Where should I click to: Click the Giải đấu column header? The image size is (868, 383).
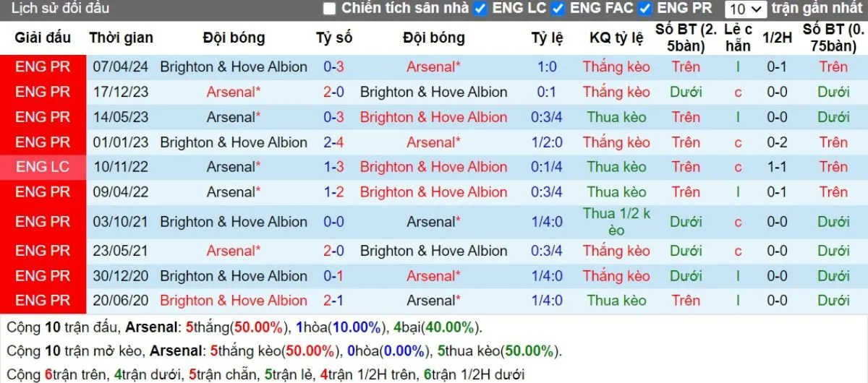(x=43, y=38)
